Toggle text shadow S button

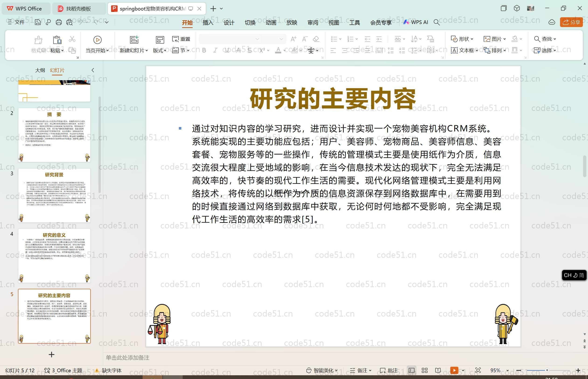click(250, 50)
